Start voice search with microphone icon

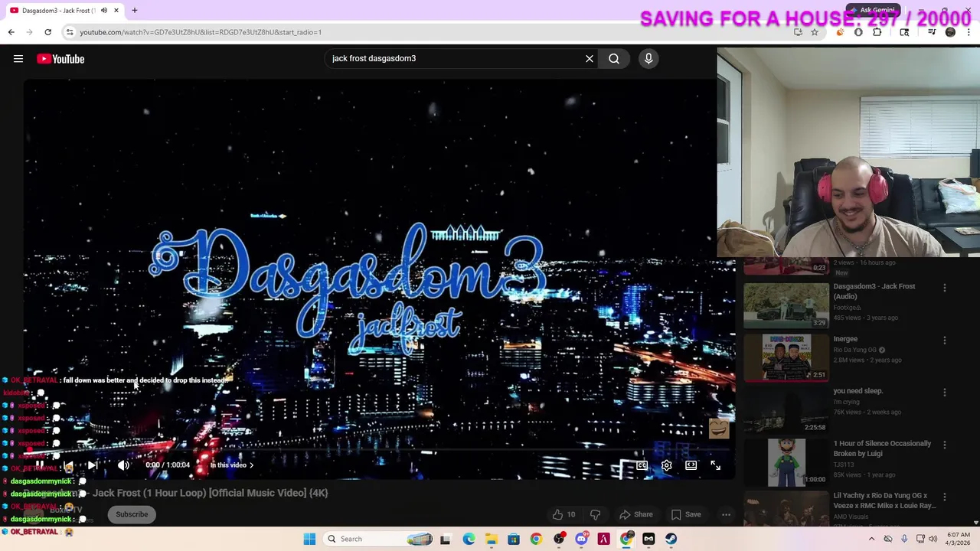pos(648,58)
